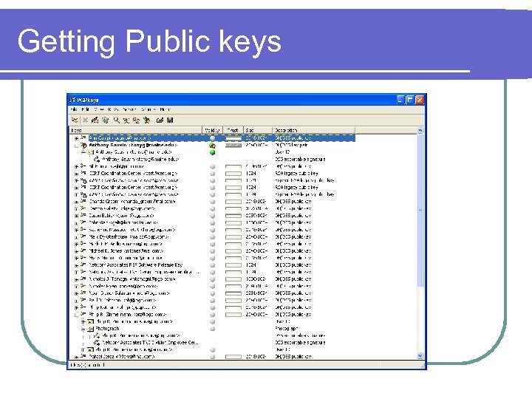
Task: Expand the Michael K. Jones key
Action: coord(76,251)
